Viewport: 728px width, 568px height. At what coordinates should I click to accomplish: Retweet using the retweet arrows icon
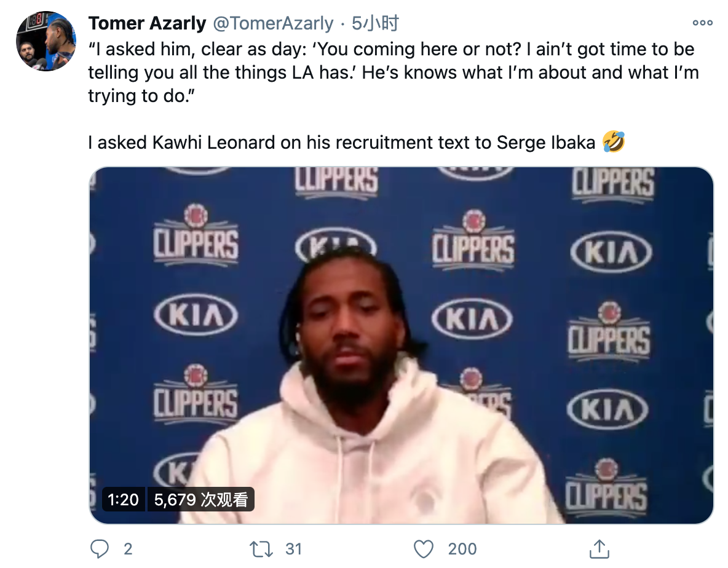point(261,548)
